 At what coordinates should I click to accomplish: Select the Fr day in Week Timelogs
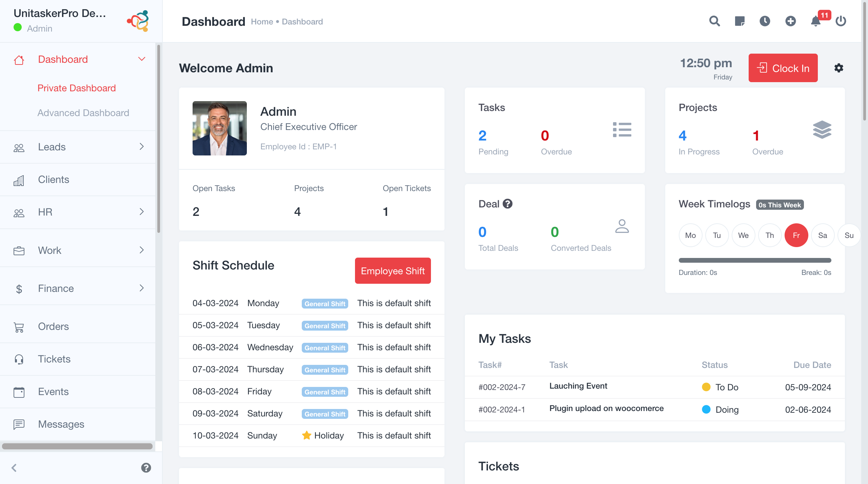[796, 235]
